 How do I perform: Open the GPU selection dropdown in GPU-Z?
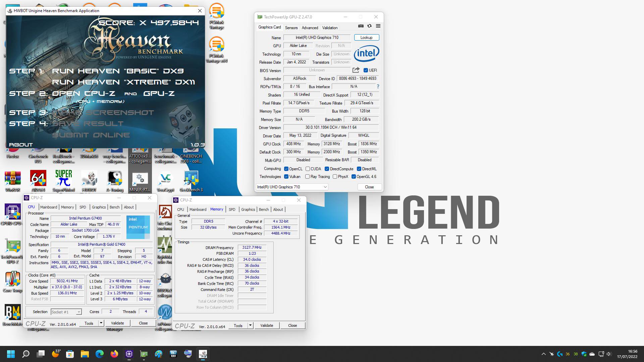pos(292,187)
